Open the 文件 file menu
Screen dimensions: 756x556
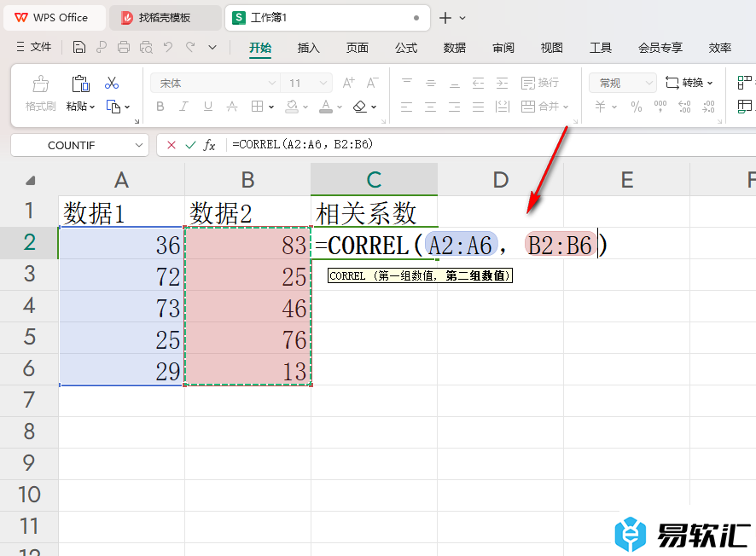tap(34, 47)
